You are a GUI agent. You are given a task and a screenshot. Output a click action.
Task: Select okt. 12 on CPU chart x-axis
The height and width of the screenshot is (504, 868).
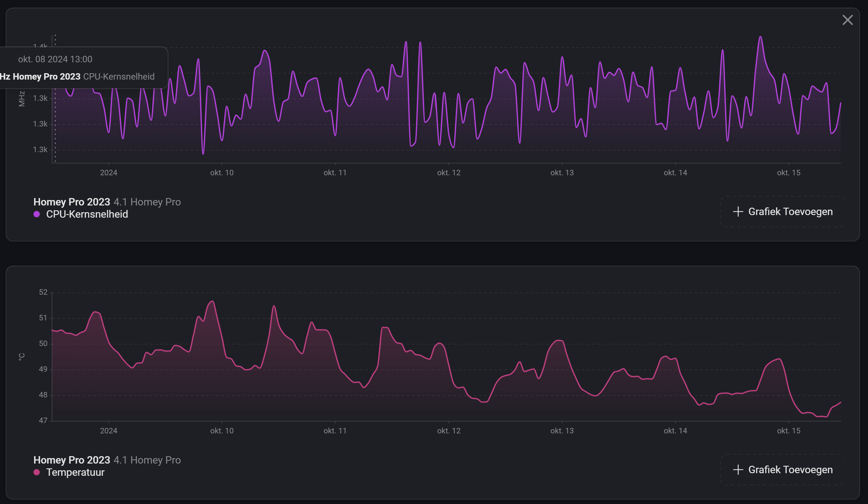(x=448, y=172)
